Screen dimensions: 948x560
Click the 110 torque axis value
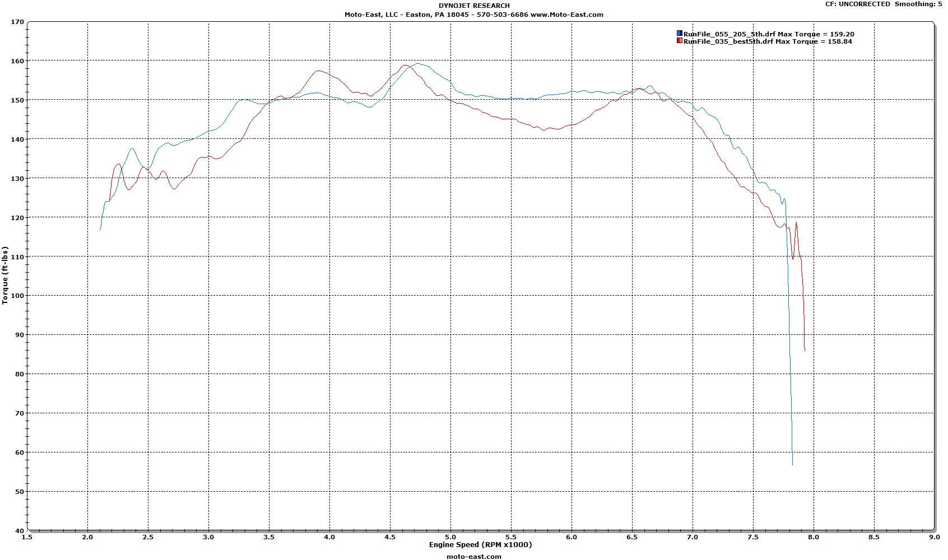tap(17, 258)
